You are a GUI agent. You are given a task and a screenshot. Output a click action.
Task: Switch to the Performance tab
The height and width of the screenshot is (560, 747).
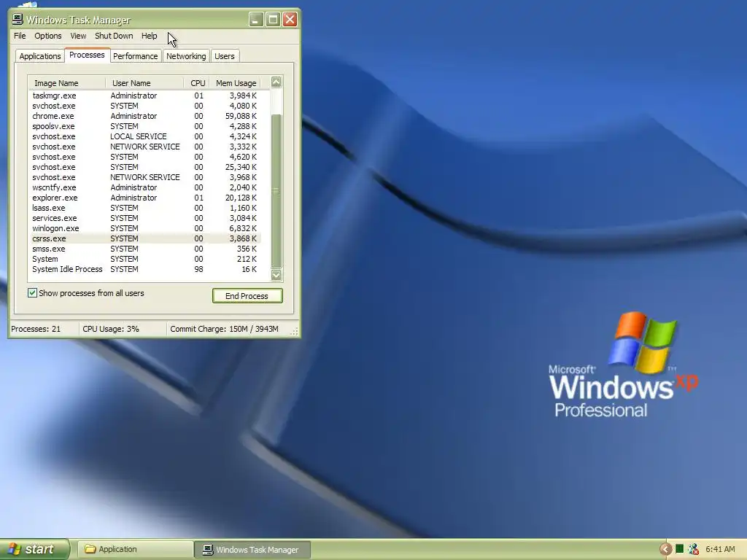[x=135, y=56]
